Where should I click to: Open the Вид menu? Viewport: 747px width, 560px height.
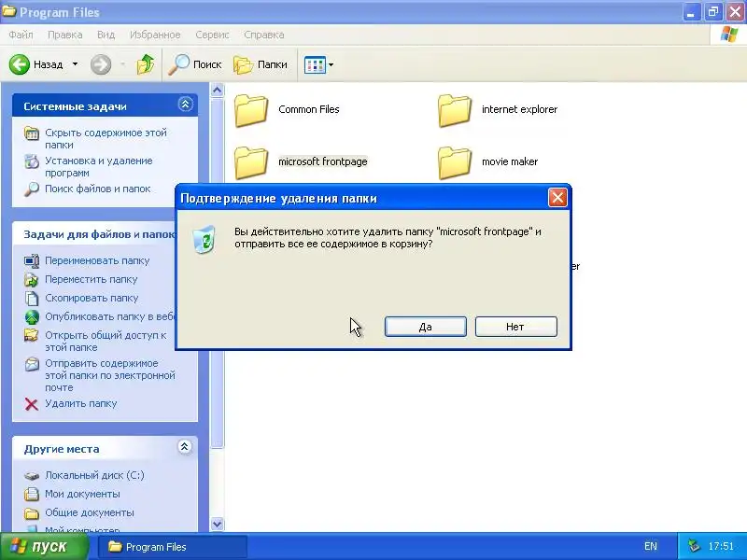pyautogui.click(x=106, y=35)
